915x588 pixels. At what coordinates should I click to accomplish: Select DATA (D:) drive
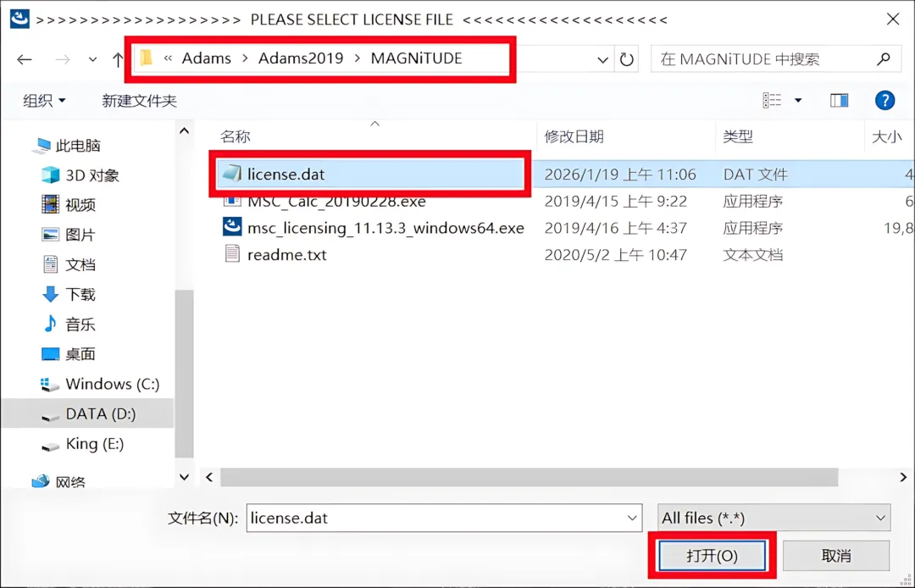point(89,413)
